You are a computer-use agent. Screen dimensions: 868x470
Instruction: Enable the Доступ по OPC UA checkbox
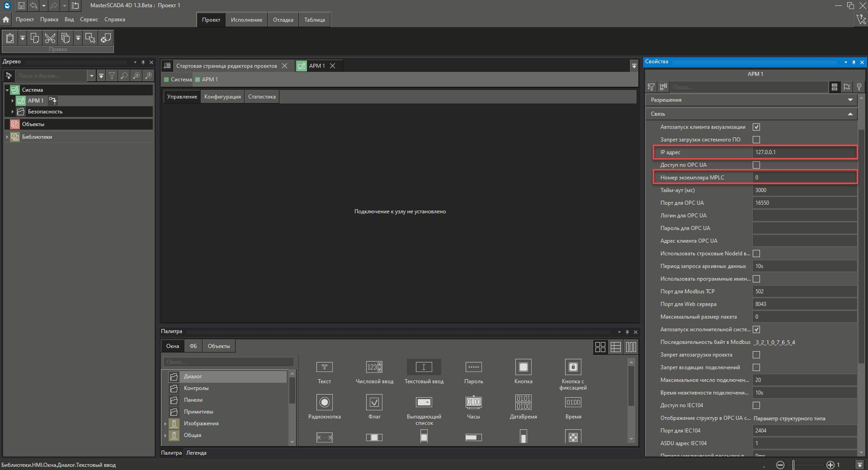pos(756,165)
